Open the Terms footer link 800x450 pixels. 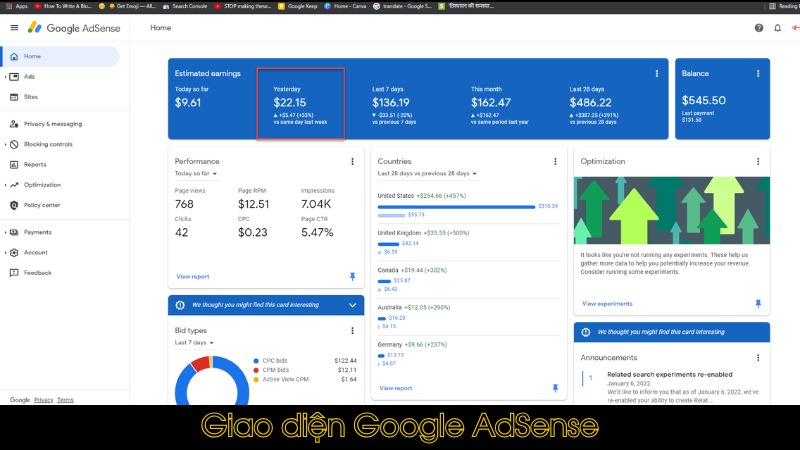tap(65, 400)
